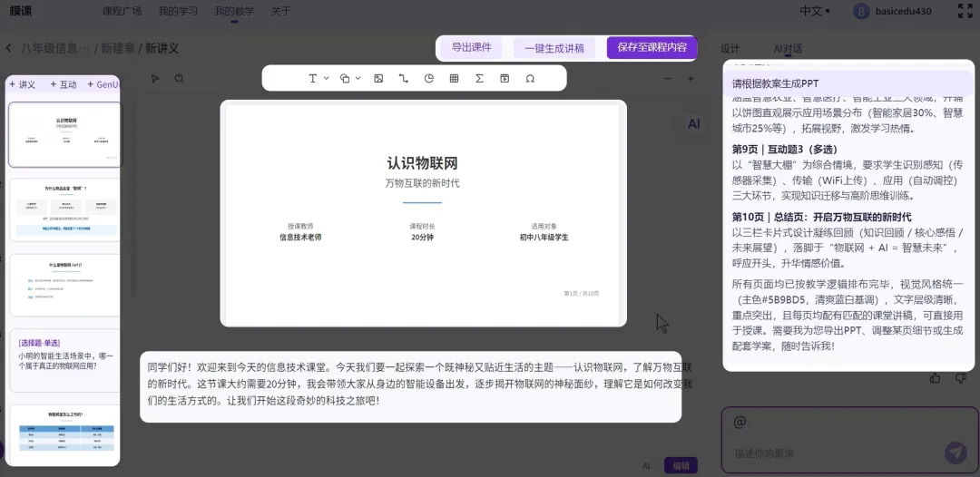Select the 认识物联网 slide thumbnail

(65, 135)
